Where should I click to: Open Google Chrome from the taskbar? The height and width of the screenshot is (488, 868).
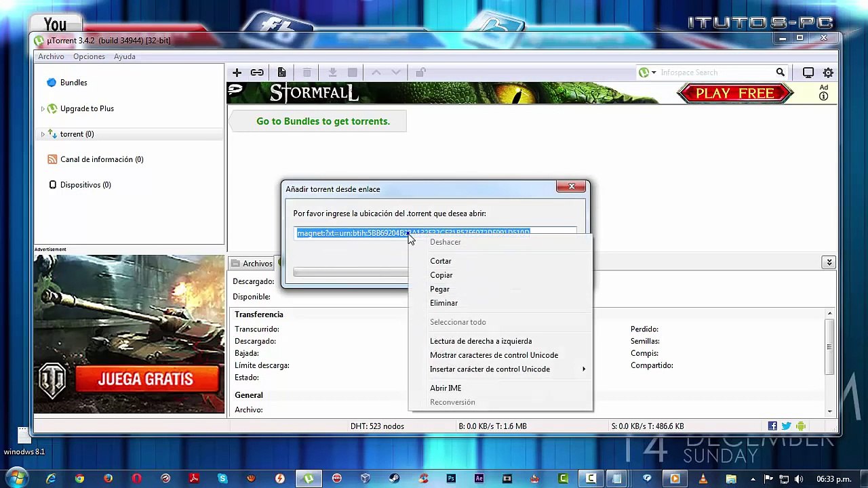click(x=79, y=479)
